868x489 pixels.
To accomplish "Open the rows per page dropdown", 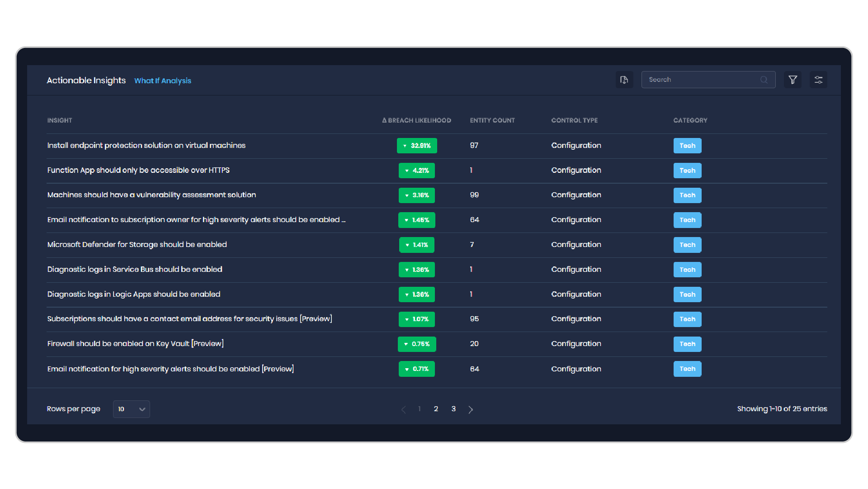I will pos(131,409).
